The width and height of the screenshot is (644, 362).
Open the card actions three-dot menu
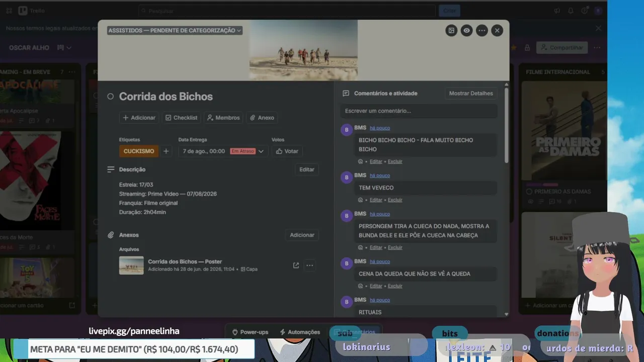coord(481,31)
